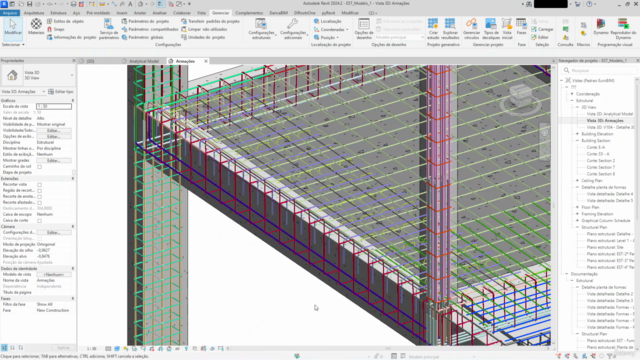Click Transferir padrões do projeto

[x=210, y=21]
